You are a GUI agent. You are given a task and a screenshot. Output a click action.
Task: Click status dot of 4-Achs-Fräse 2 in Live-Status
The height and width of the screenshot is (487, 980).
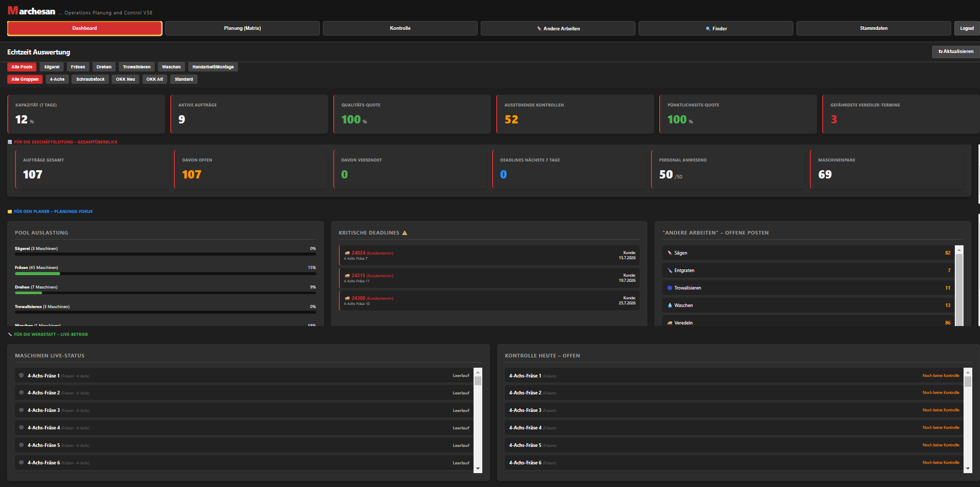point(21,392)
